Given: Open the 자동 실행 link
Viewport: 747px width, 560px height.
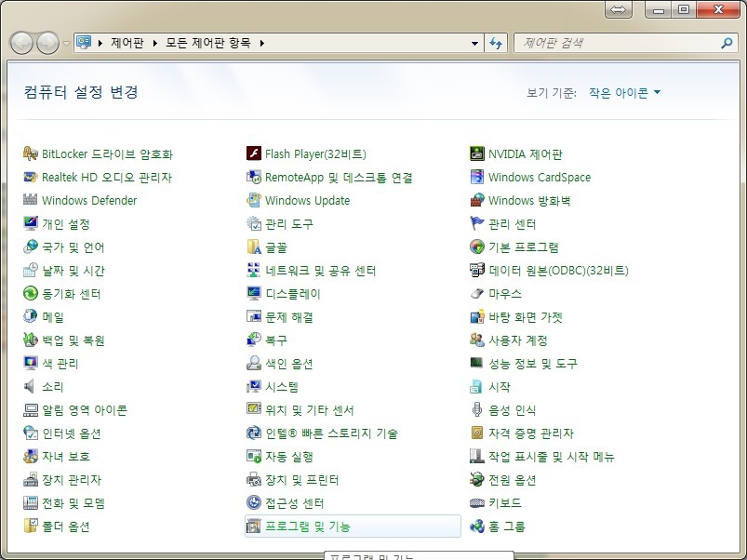Looking at the screenshot, I should 289,457.
